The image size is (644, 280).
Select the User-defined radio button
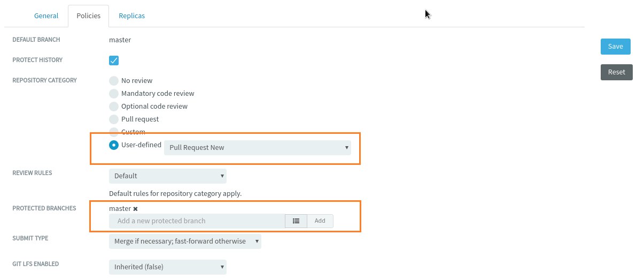[114, 145]
